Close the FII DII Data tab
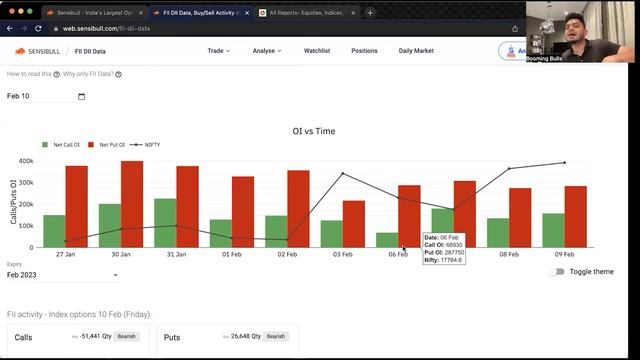Image resolution: width=640 pixels, height=360 pixels. pos(247,13)
